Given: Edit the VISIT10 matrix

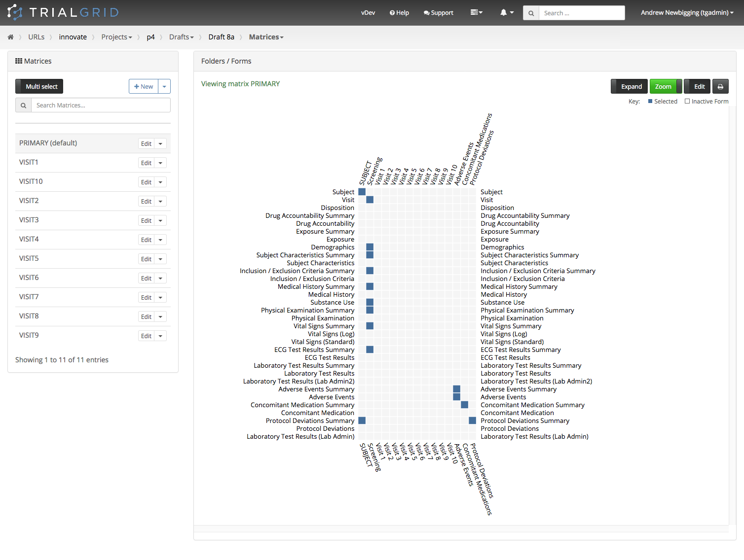Looking at the screenshot, I should point(146,182).
